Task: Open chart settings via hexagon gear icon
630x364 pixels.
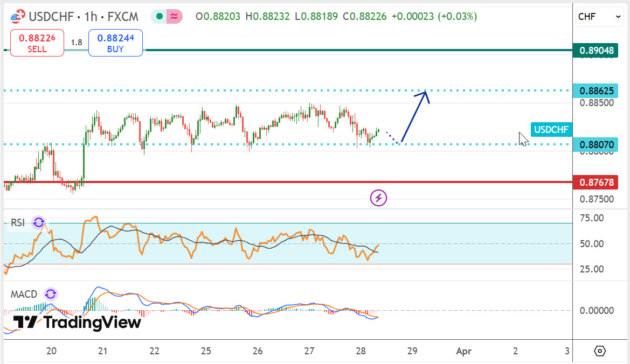Action: click(x=600, y=351)
